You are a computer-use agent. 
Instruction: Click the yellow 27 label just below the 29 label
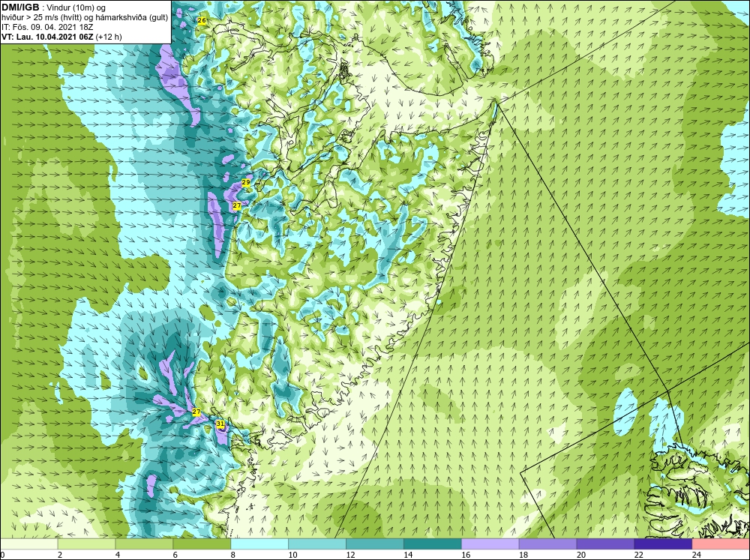pos(237,205)
